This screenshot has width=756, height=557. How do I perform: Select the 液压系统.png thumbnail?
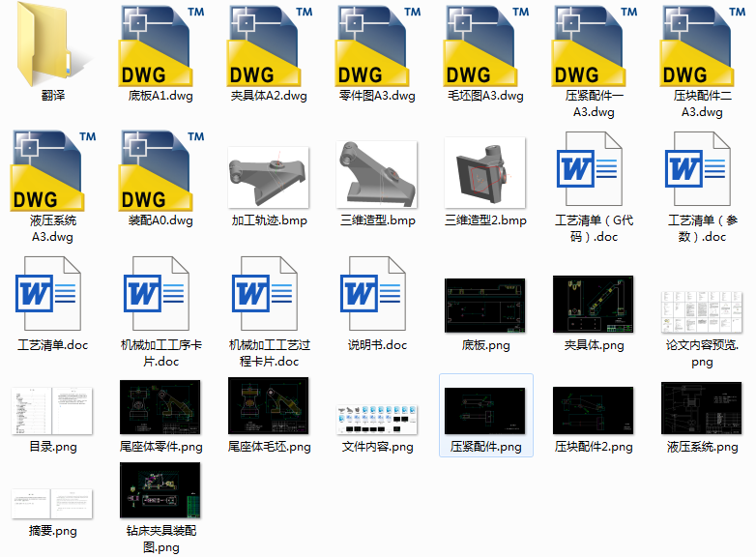tap(702, 408)
